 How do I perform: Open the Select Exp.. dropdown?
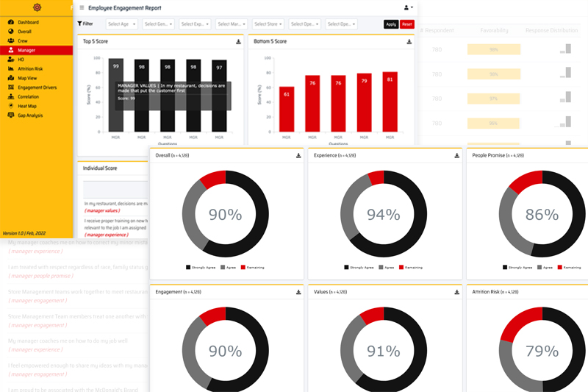[195, 24]
